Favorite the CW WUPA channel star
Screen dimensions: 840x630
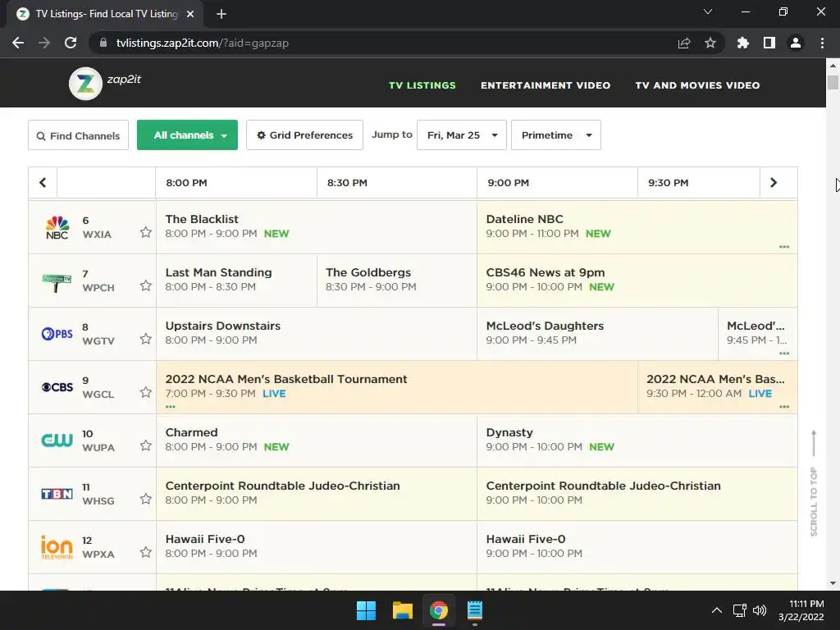pyautogui.click(x=146, y=445)
